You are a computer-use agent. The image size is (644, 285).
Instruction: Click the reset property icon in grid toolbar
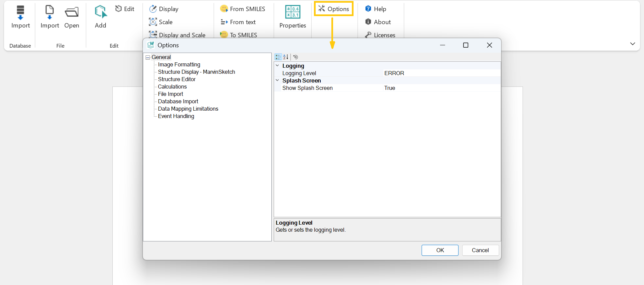(x=296, y=57)
